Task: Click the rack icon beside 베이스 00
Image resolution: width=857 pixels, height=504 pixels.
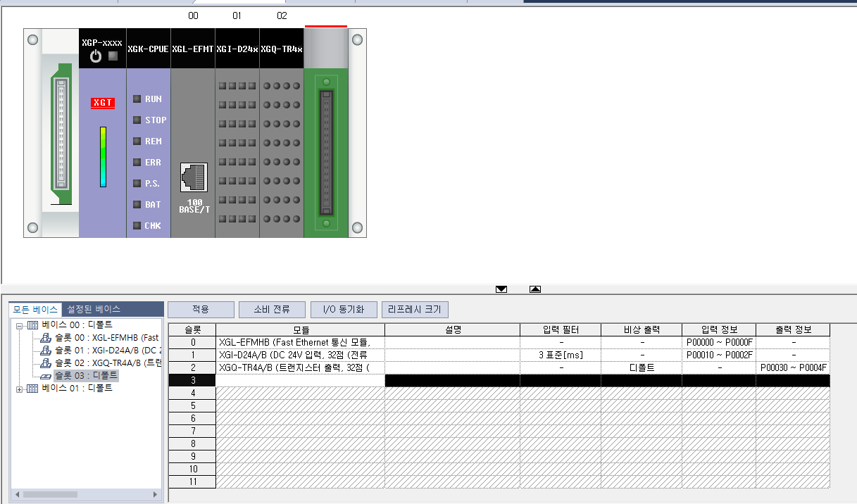Action: 32,325
